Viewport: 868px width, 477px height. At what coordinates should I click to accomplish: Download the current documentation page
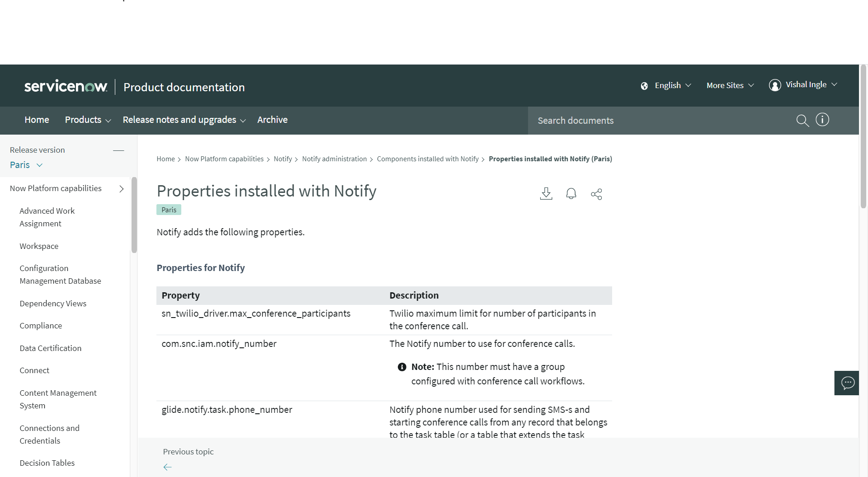[546, 193]
